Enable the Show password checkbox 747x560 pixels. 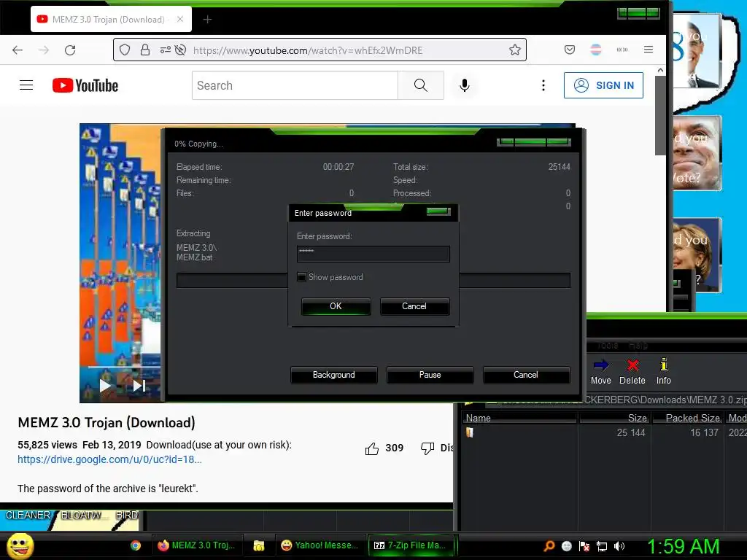coord(301,276)
